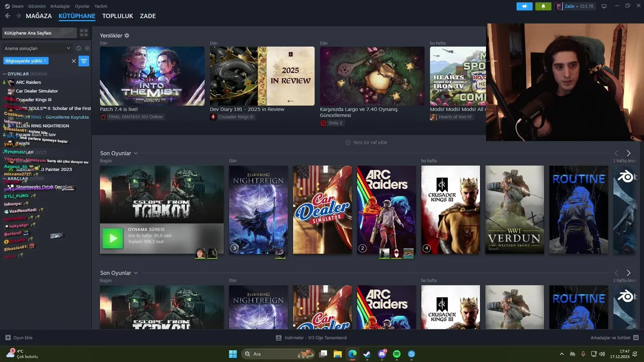The width and height of the screenshot is (644, 362).
Task: Open ROUTINE cover in first Son Oyunlar shelf
Action: [579, 210]
